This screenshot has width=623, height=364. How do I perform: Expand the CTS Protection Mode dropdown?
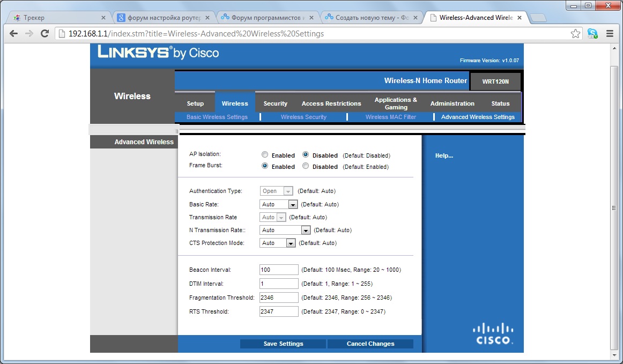pos(278,243)
